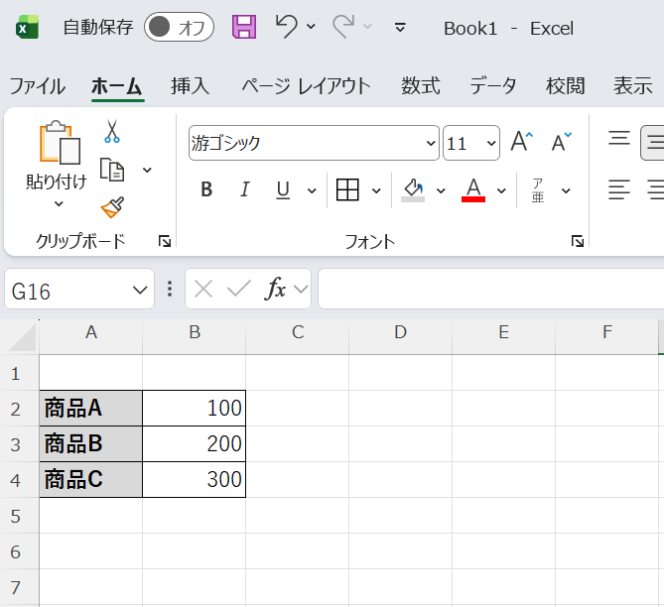Click the Excel app icon
The image size is (664, 607).
[27, 28]
